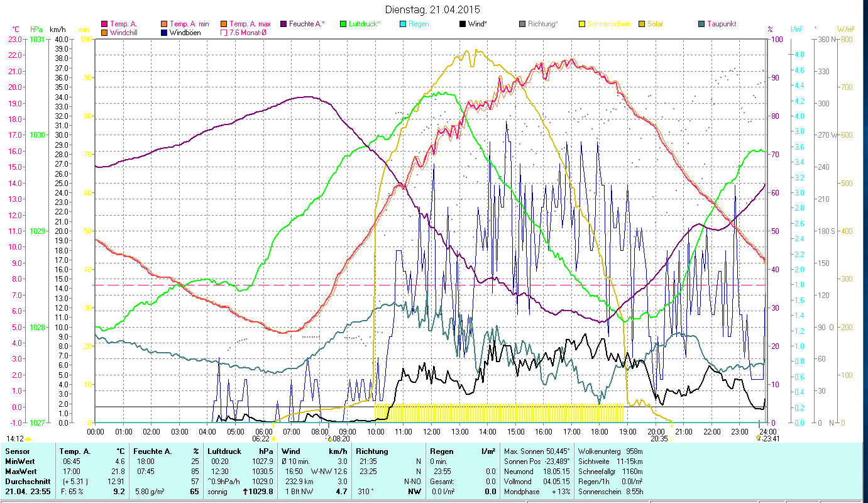Click the 'Schneefallgr 1160m' entry
Viewport: 868px width, 503px height.
coord(610,471)
